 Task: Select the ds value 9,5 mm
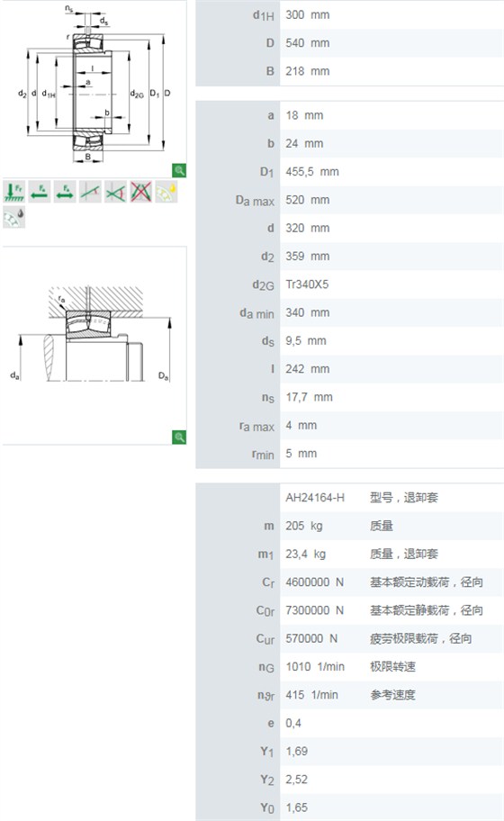click(306, 341)
